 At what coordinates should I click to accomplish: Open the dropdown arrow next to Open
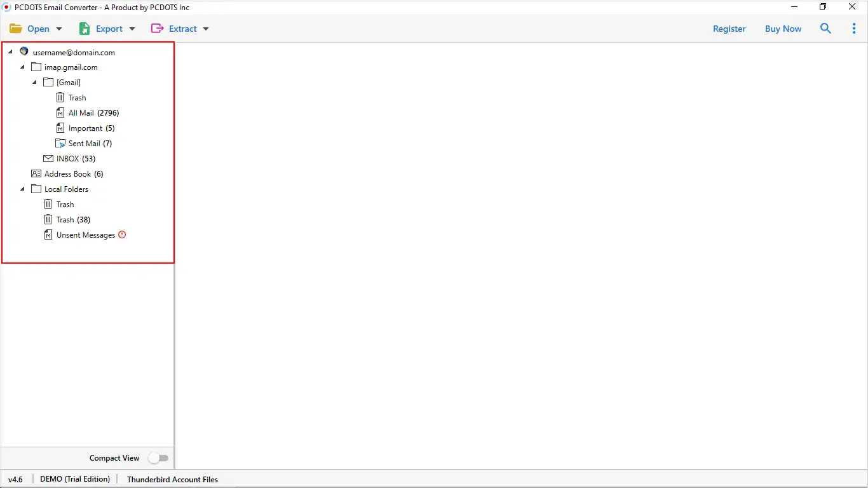tap(59, 29)
